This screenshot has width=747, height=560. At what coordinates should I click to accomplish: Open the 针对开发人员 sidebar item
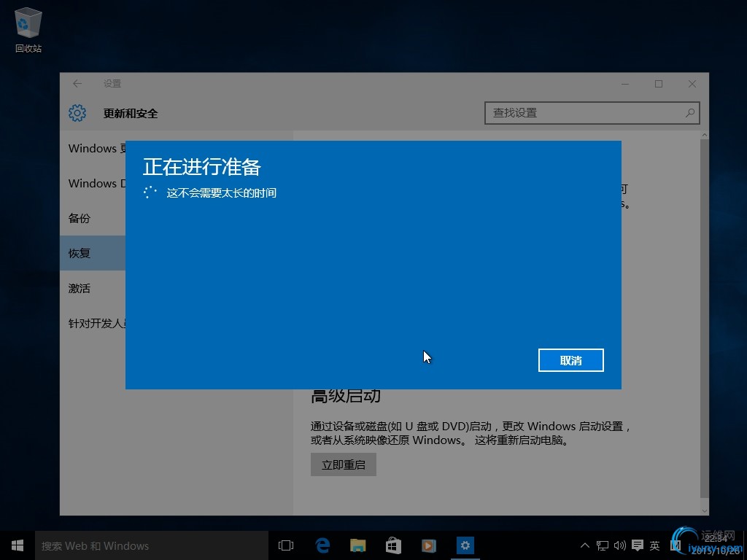click(x=93, y=323)
